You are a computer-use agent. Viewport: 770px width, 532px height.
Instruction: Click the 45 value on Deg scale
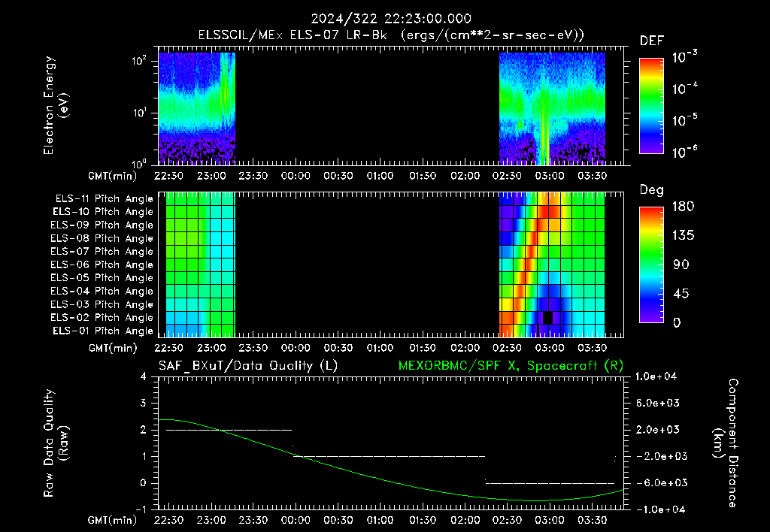click(x=681, y=294)
